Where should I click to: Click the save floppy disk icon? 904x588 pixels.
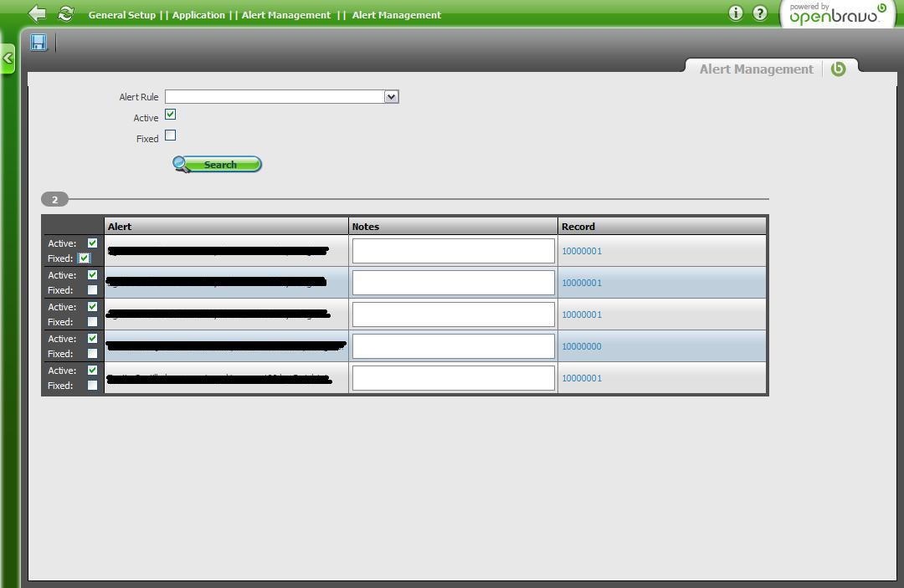39,42
